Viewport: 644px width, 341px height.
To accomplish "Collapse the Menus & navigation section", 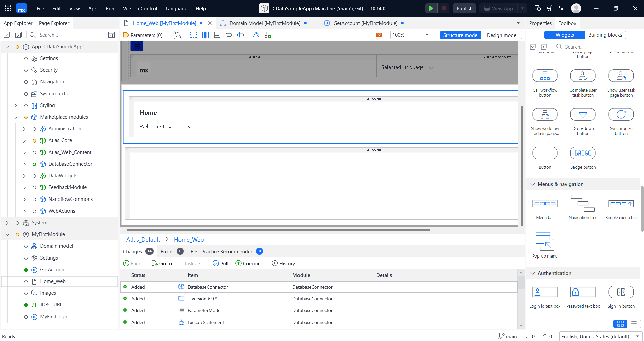I will coord(533,184).
